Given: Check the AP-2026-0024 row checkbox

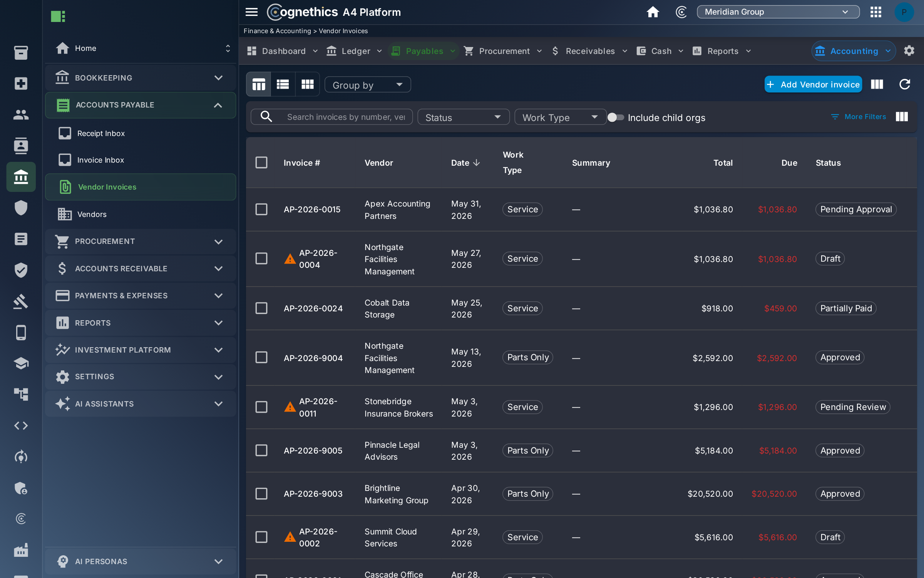Looking at the screenshot, I should point(261,308).
